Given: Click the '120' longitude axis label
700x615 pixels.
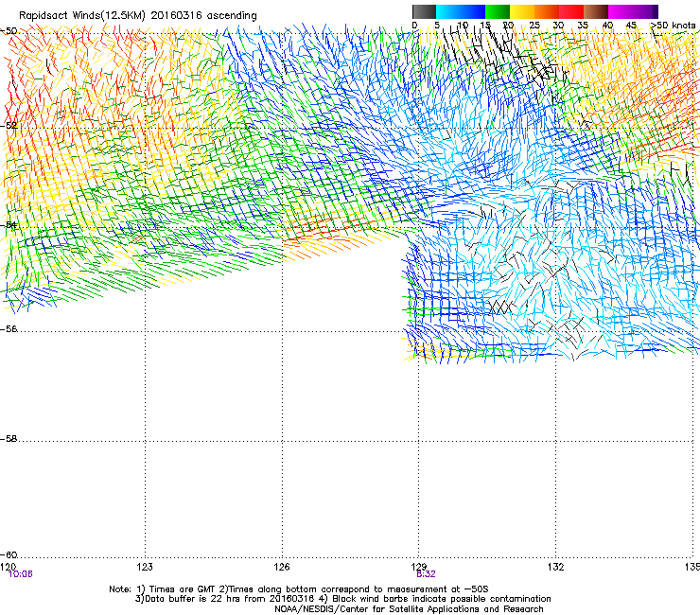Looking at the screenshot, I should point(9,567).
